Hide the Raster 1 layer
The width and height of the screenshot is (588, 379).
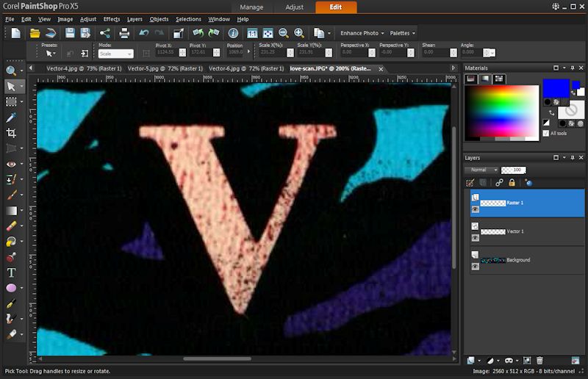(x=475, y=209)
